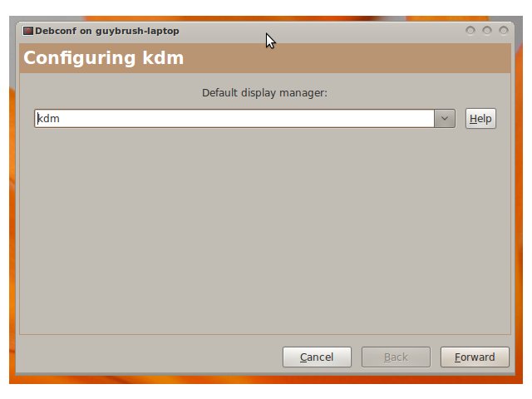This screenshot has width=532, height=399.
Task: Cancel the kdm configuration
Action: 317,357
